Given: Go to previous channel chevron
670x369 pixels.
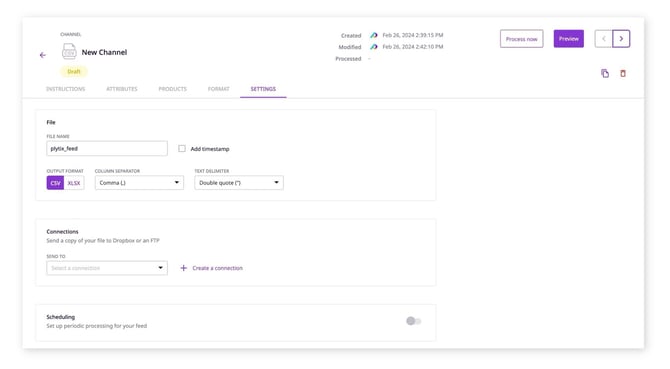Looking at the screenshot, I should [604, 39].
